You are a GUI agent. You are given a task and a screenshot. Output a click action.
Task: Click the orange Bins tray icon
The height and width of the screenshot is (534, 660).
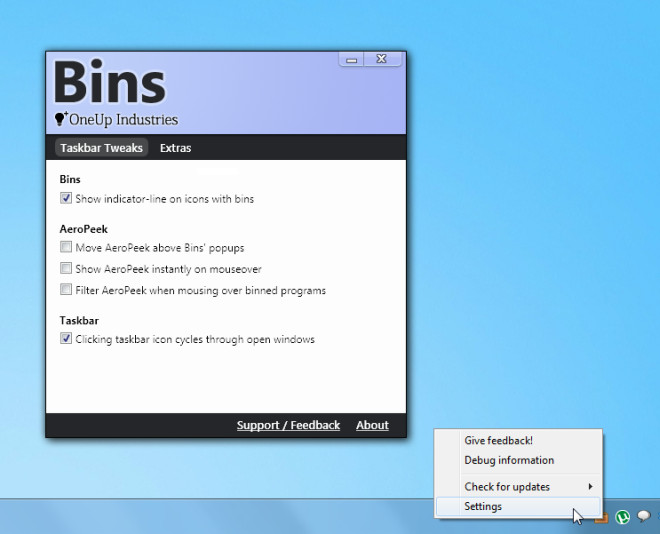coord(602,518)
